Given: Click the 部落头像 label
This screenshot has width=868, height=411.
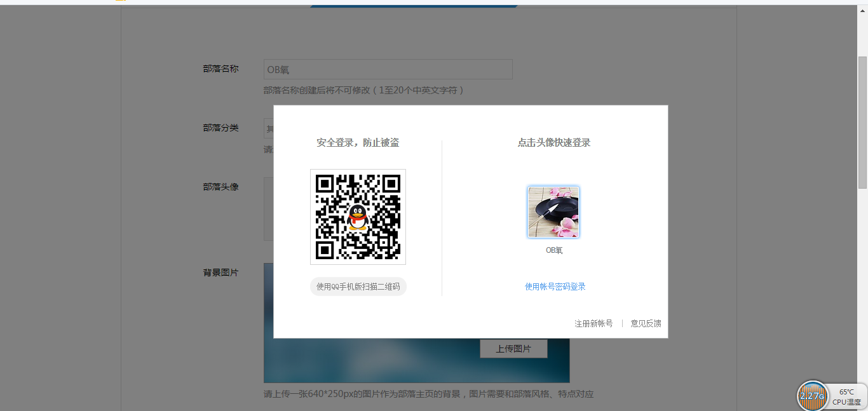Looking at the screenshot, I should click(220, 186).
